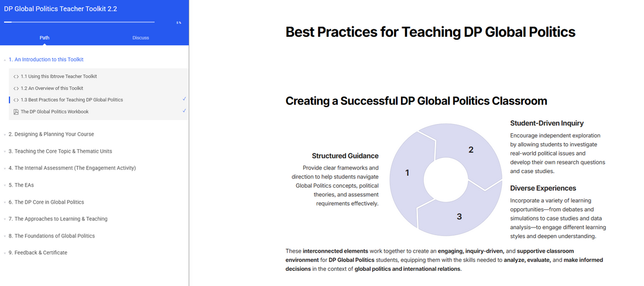
Task: Open The DP Global Politics Workbook lesson
Action: click(54, 112)
